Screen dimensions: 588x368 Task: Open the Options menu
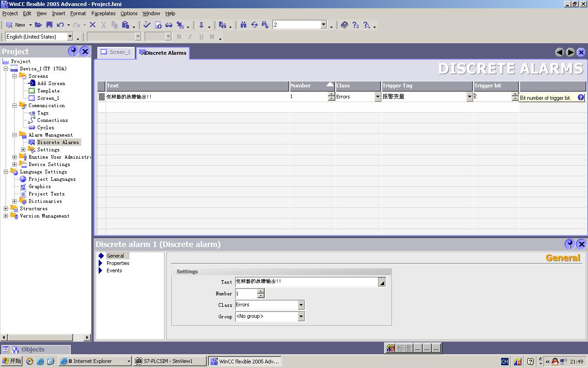click(x=129, y=13)
